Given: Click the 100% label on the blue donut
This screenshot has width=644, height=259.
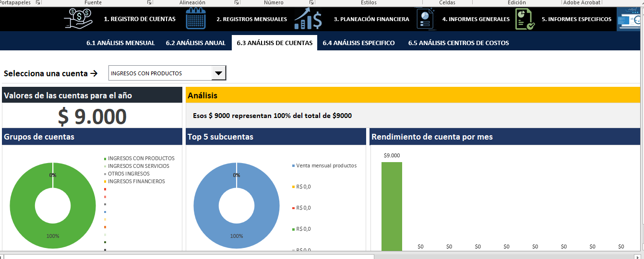Looking at the screenshot, I should tap(237, 236).
